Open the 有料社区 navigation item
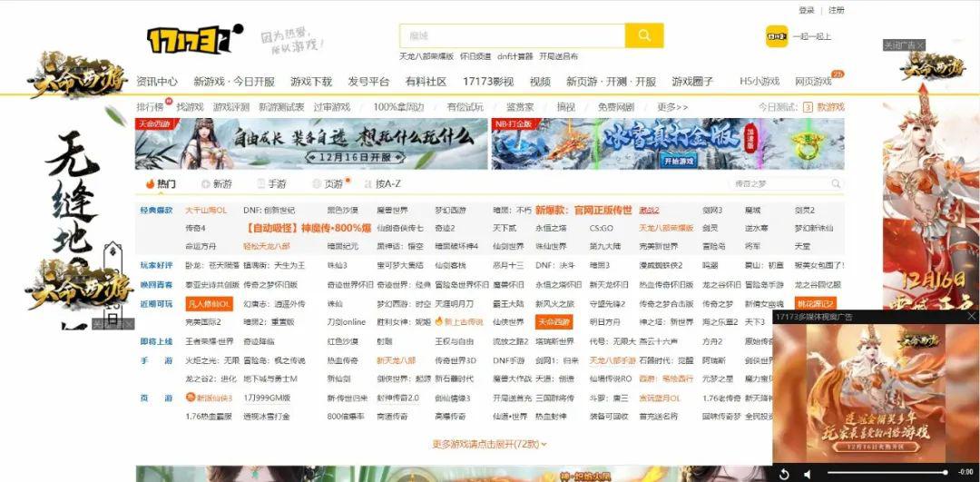The height and width of the screenshot is (482, 980). [426, 82]
